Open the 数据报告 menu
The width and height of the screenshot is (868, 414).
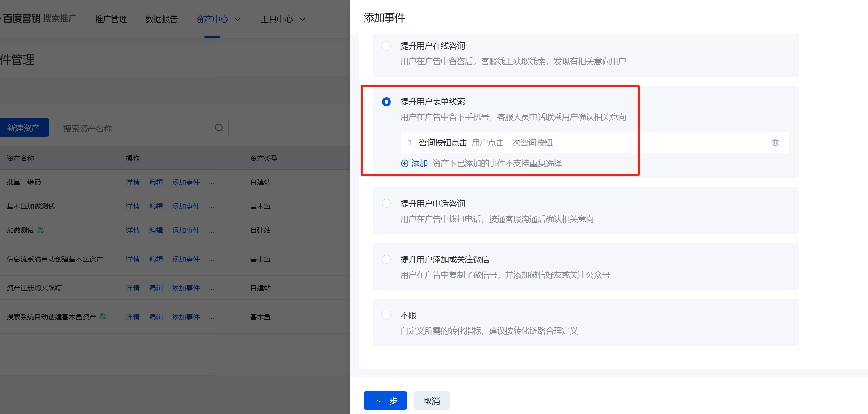coord(162,19)
